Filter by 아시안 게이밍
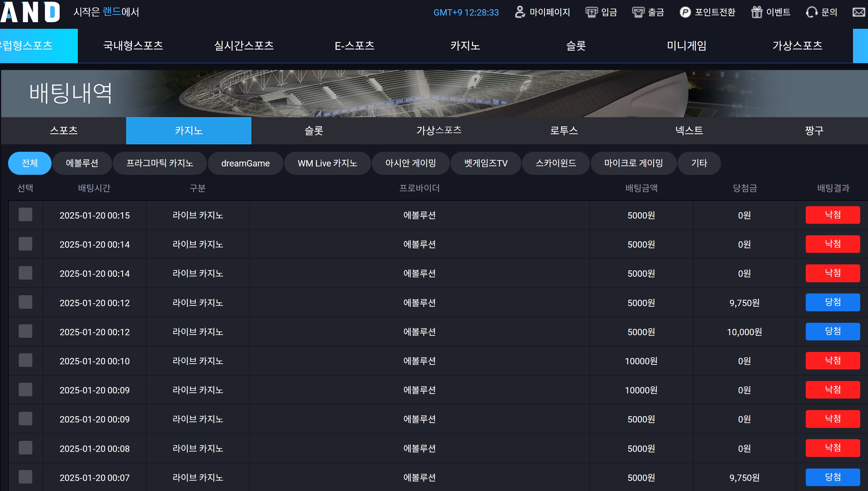Viewport: 868px width, 491px height. coord(411,163)
